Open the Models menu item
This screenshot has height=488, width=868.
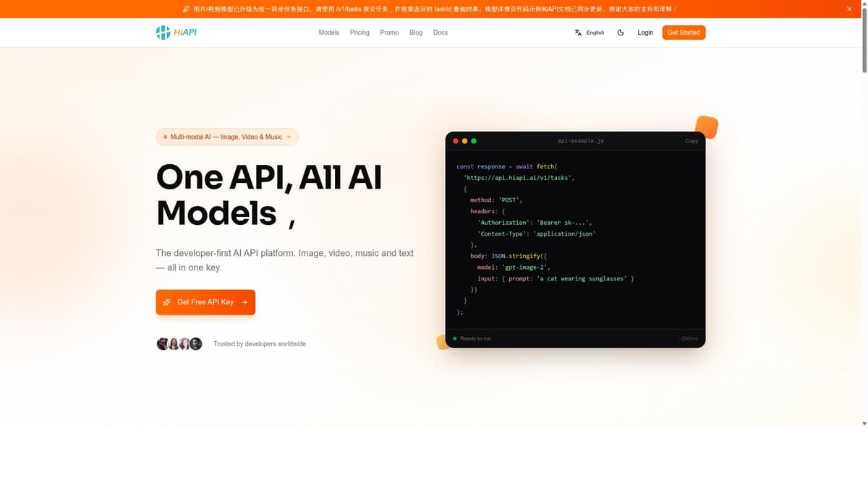point(328,33)
